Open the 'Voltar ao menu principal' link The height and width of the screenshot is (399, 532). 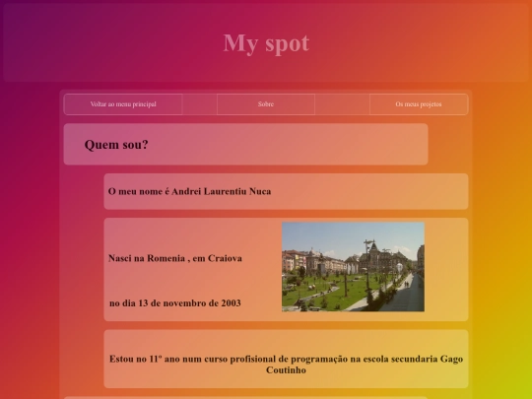click(x=123, y=104)
